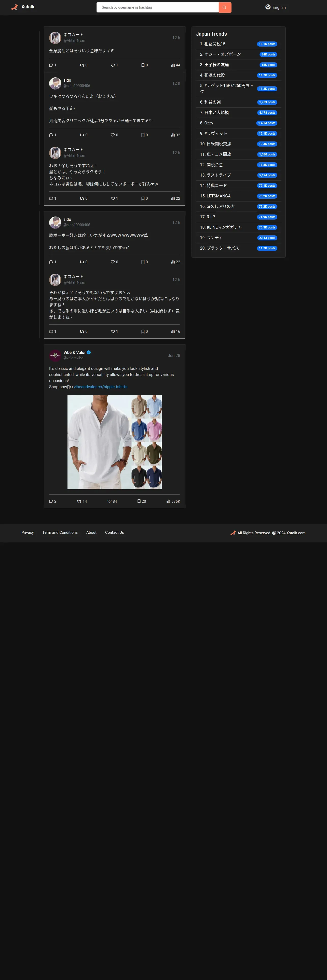Open trend 17. R.I.P
Image resolution: width=327 pixels, height=980 pixels.
(208, 217)
